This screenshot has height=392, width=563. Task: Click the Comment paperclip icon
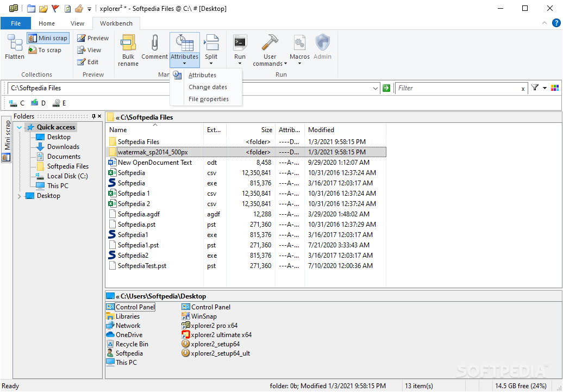(155, 43)
